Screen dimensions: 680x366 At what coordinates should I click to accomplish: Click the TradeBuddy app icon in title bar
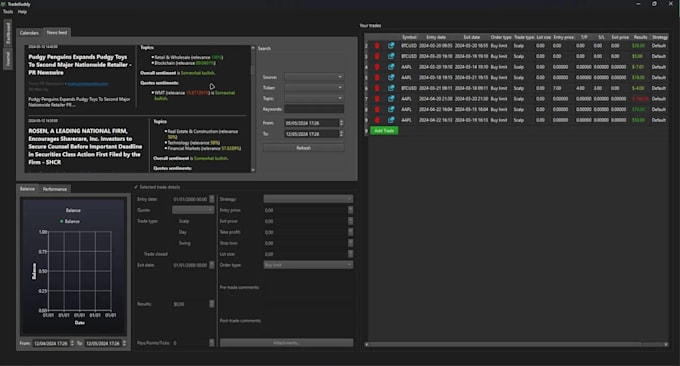pyautogui.click(x=3, y=4)
